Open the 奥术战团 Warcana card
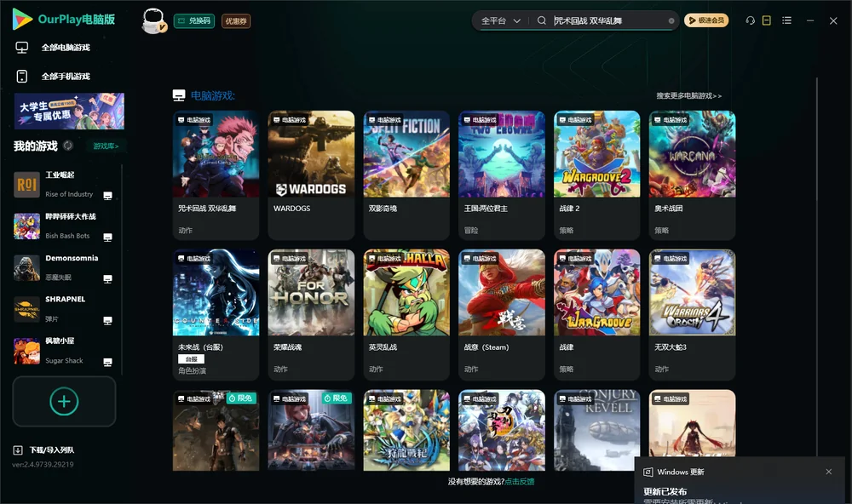The width and height of the screenshot is (852, 504). pyautogui.click(x=692, y=175)
